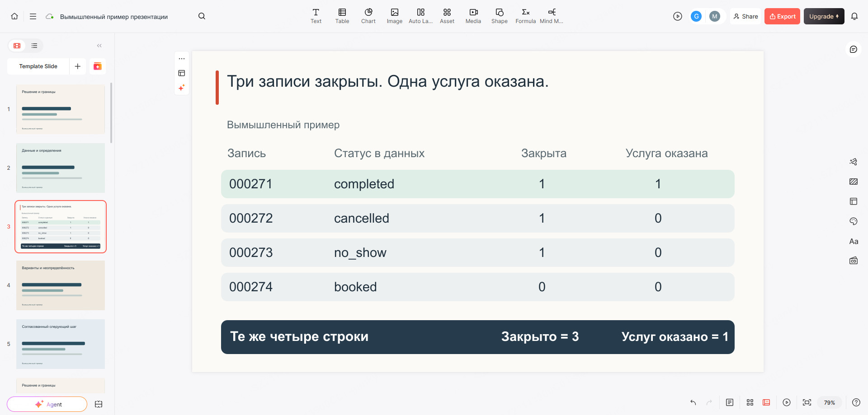Open the hamburger main menu
This screenshot has width=868, height=415.
click(x=33, y=16)
